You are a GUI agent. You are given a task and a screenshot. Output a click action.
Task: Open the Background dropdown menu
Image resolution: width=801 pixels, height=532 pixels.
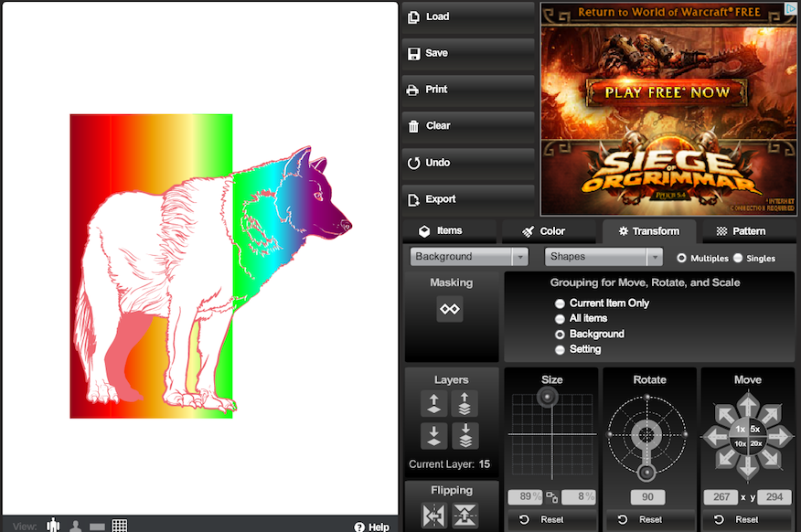[469, 257]
